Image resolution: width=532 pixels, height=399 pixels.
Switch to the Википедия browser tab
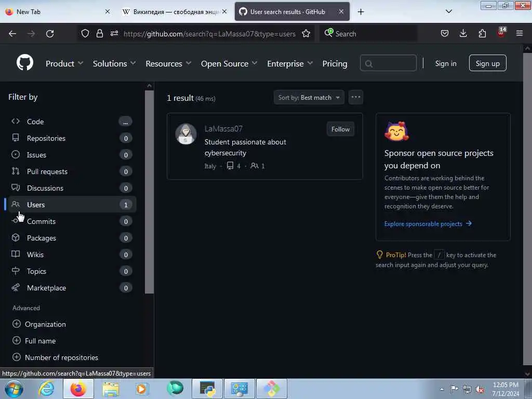tap(174, 11)
